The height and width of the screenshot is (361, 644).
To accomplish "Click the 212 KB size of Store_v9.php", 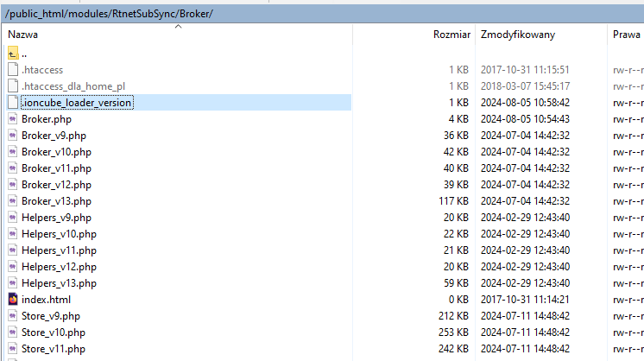I will [453, 316].
